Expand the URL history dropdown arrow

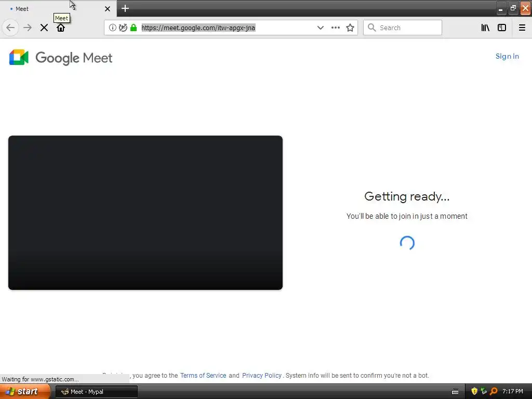click(x=320, y=28)
